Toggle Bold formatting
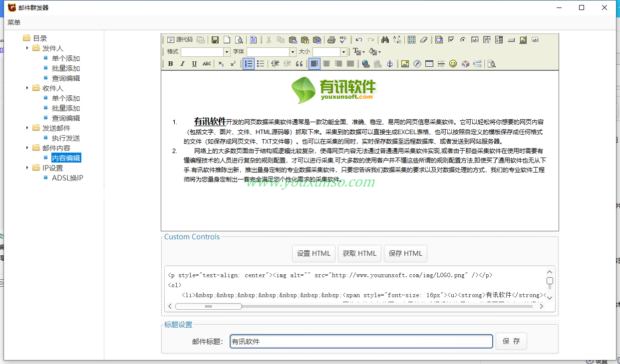620x364 pixels. [171, 64]
